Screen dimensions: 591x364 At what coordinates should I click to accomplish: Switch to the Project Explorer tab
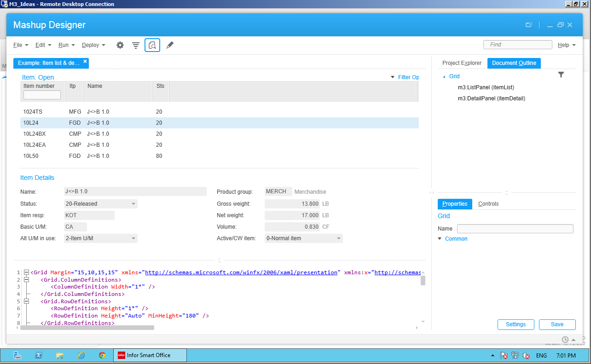point(462,63)
